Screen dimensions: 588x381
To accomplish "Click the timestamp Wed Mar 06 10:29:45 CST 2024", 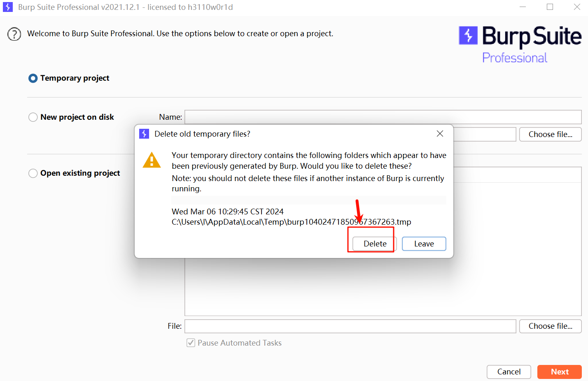I will point(227,211).
